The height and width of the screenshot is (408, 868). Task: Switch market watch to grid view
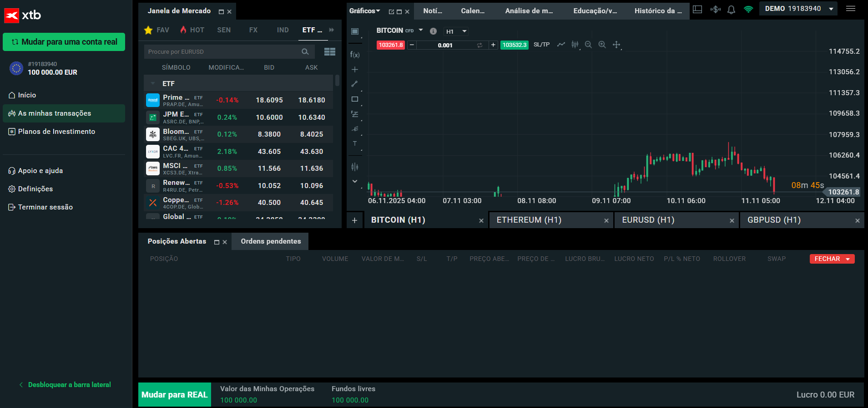point(330,52)
